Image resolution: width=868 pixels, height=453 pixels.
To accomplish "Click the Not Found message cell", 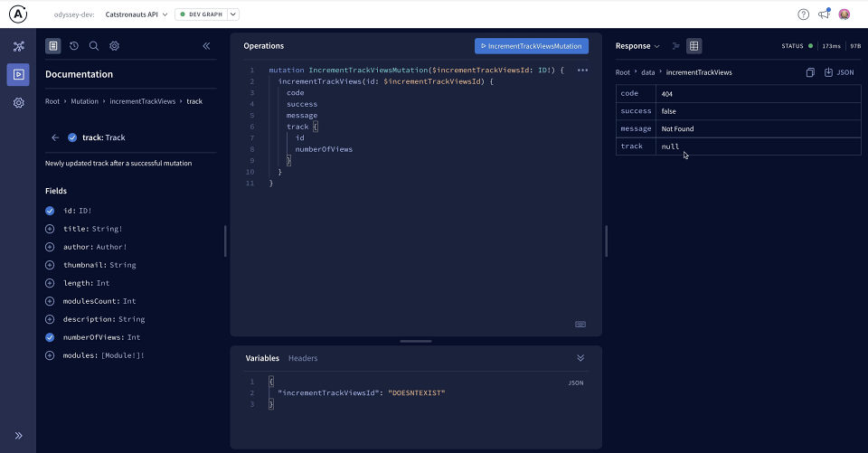I will click(759, 128).
